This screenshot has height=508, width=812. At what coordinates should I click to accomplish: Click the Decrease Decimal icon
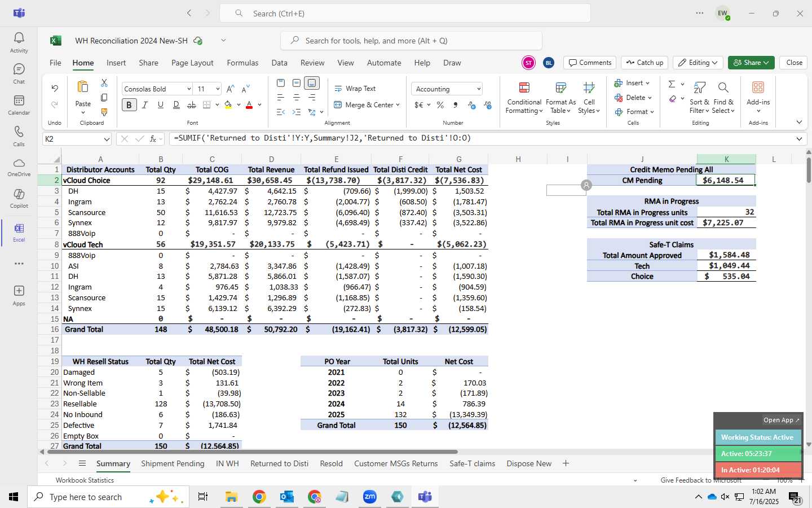[488, 105]
